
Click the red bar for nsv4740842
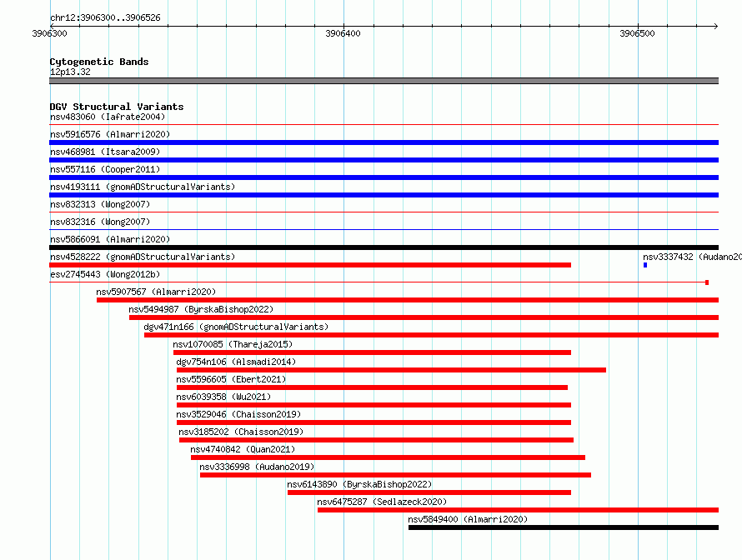click(388, 457)
